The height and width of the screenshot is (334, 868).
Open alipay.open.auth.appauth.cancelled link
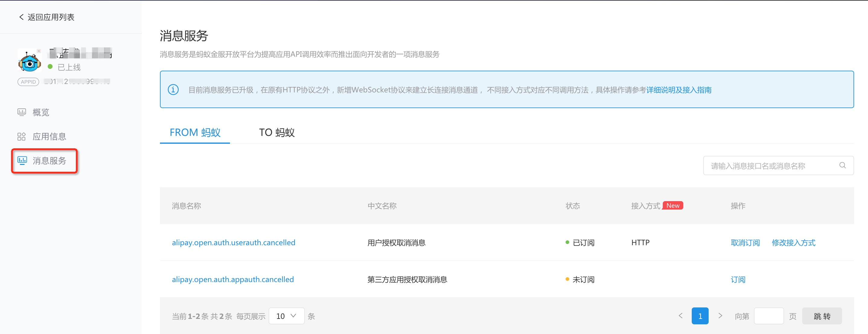coord(233,279)
